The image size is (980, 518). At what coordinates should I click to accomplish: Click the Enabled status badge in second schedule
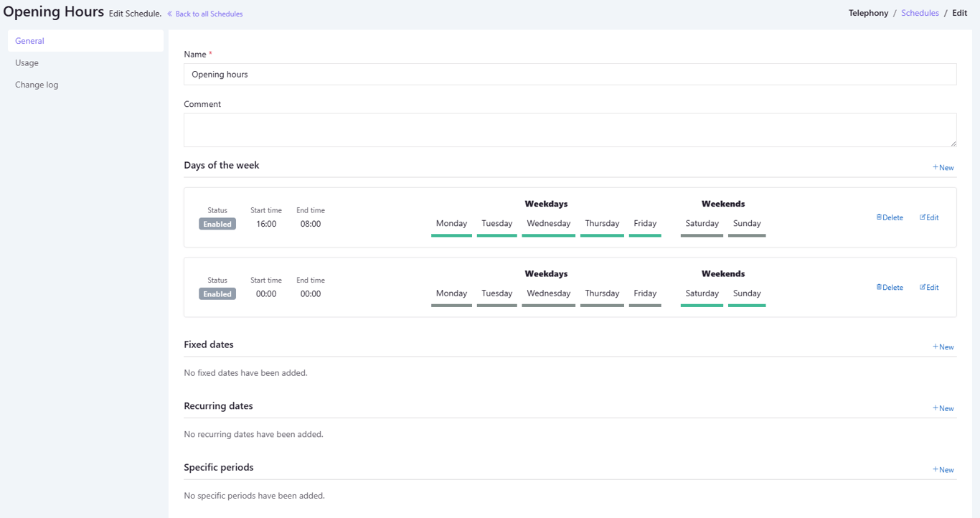coord(217,294)
